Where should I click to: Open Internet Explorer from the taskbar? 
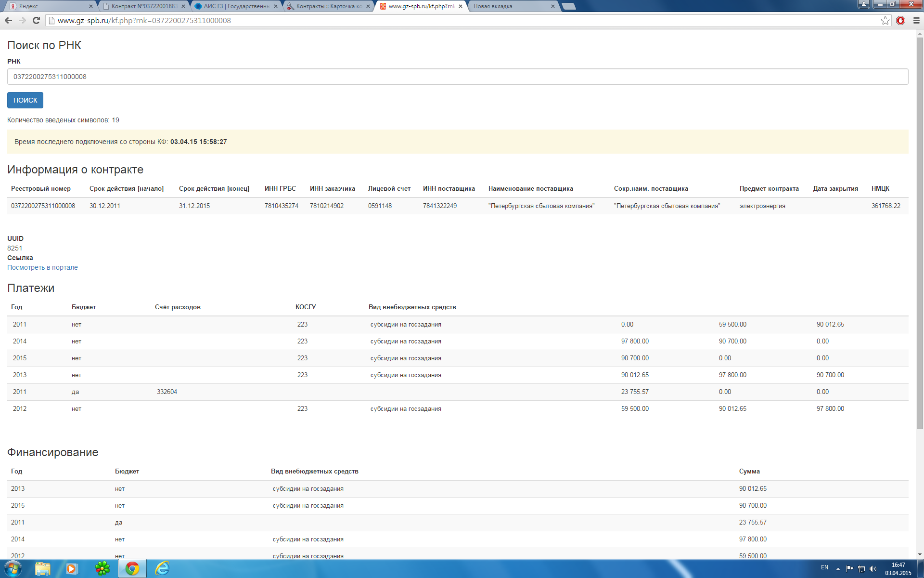click(162, 568)
